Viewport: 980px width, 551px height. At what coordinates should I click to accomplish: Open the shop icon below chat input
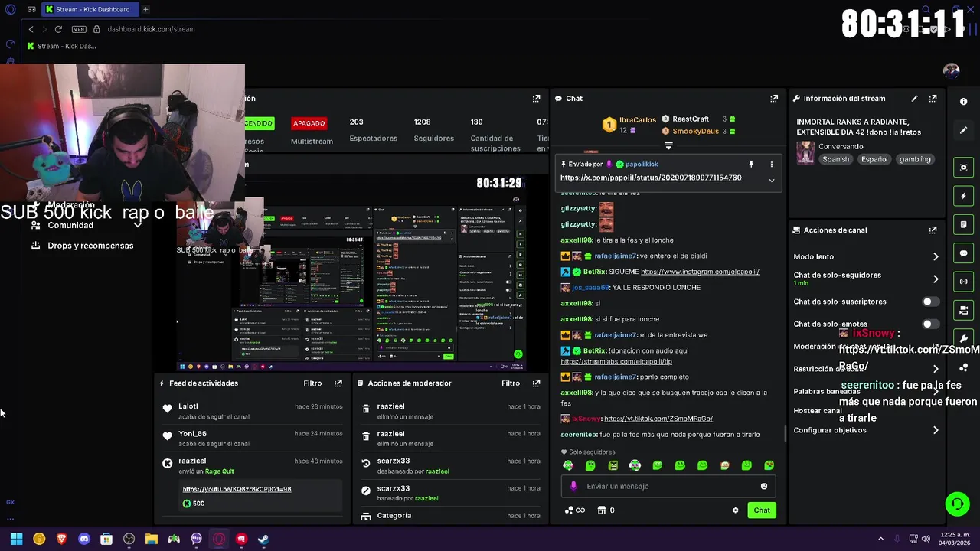602,510
